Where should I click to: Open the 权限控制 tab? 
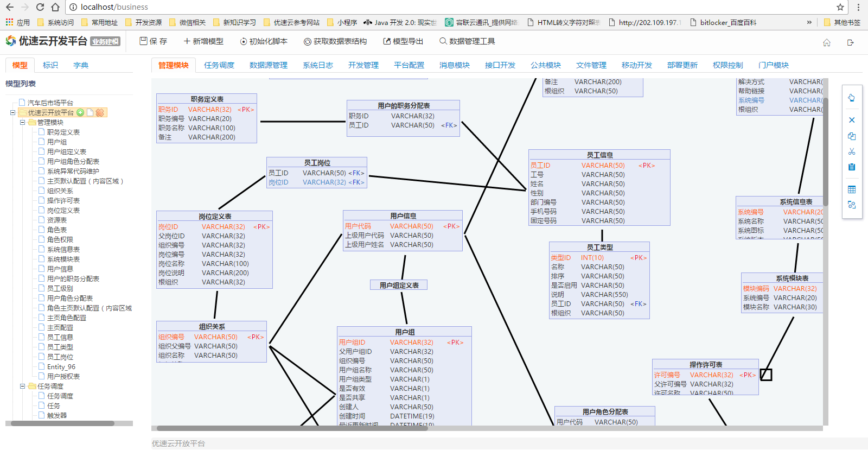(x=728, y=65)
